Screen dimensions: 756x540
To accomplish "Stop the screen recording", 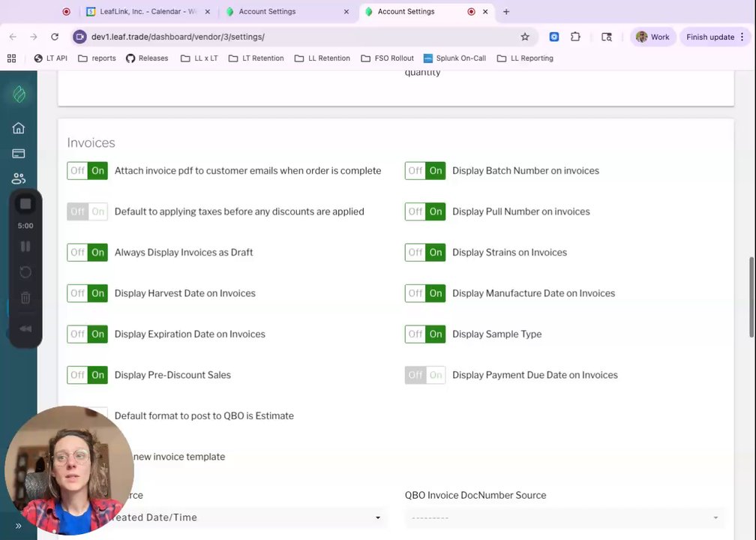I will coord(25,204).
